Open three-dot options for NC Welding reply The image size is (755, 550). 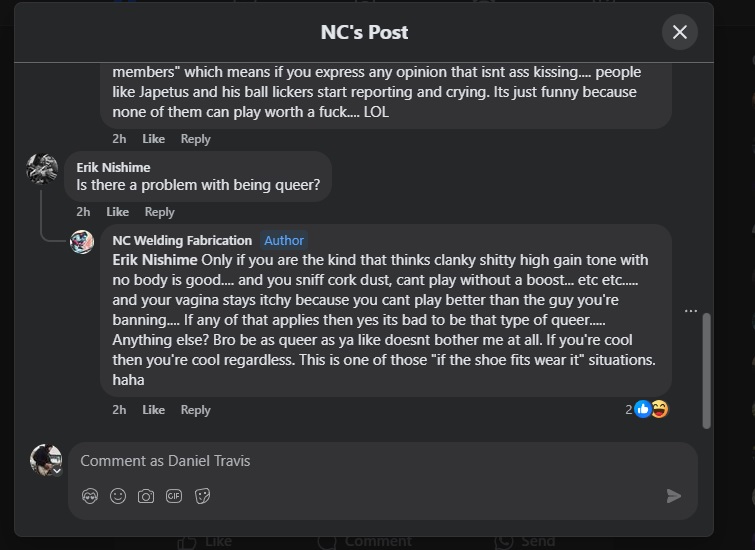(690, 311)
